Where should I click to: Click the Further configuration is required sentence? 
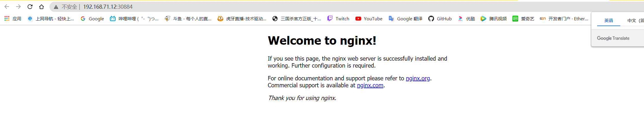point(333,66)
